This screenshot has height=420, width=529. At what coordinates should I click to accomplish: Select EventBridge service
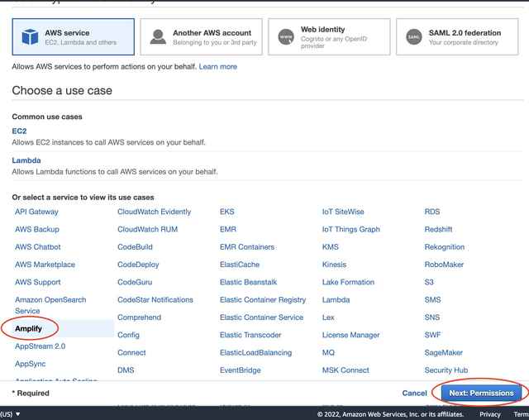(x=241, y=370)
